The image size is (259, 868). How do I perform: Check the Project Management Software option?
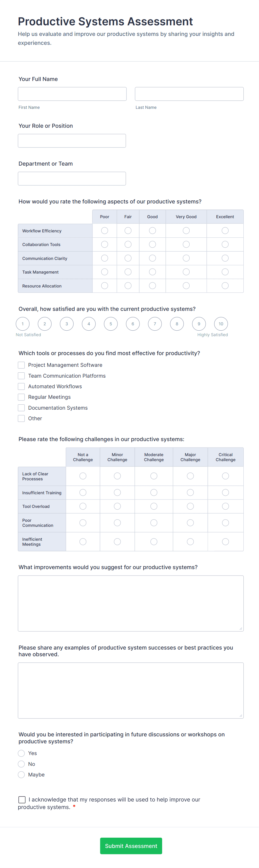(x=21, y=365)
